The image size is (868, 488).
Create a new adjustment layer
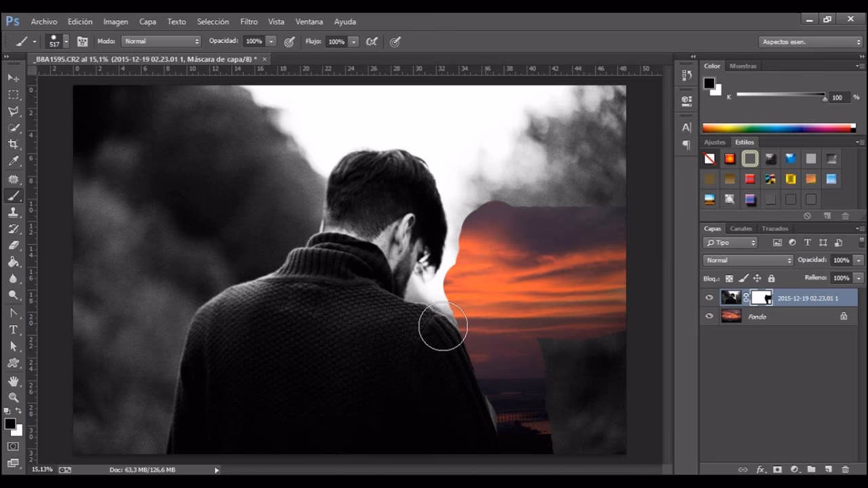click(x=795, y=468)
